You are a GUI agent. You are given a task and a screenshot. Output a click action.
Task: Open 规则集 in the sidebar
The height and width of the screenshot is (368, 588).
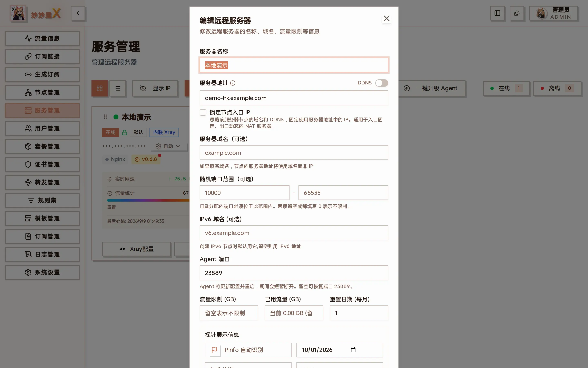click(x=42, y=201)
